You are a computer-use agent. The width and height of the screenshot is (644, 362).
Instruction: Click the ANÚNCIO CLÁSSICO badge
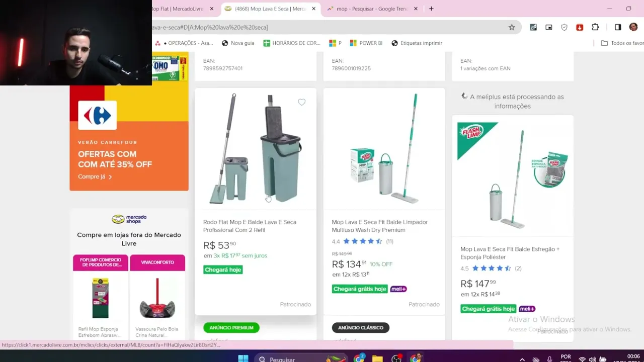361,328
